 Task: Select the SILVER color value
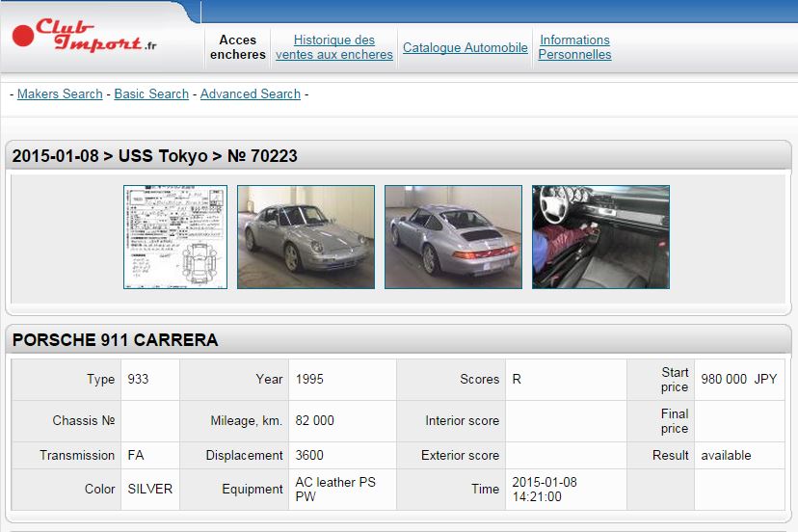point(150,489)
